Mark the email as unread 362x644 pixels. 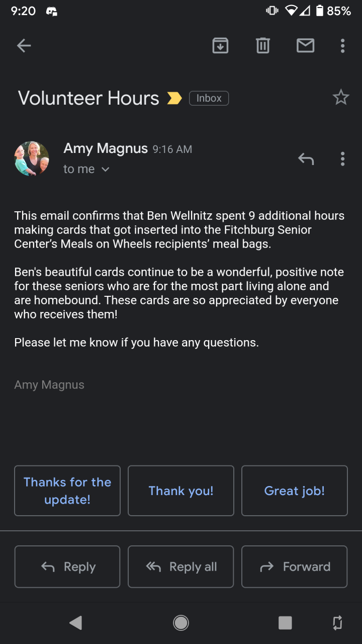(305, 46)
